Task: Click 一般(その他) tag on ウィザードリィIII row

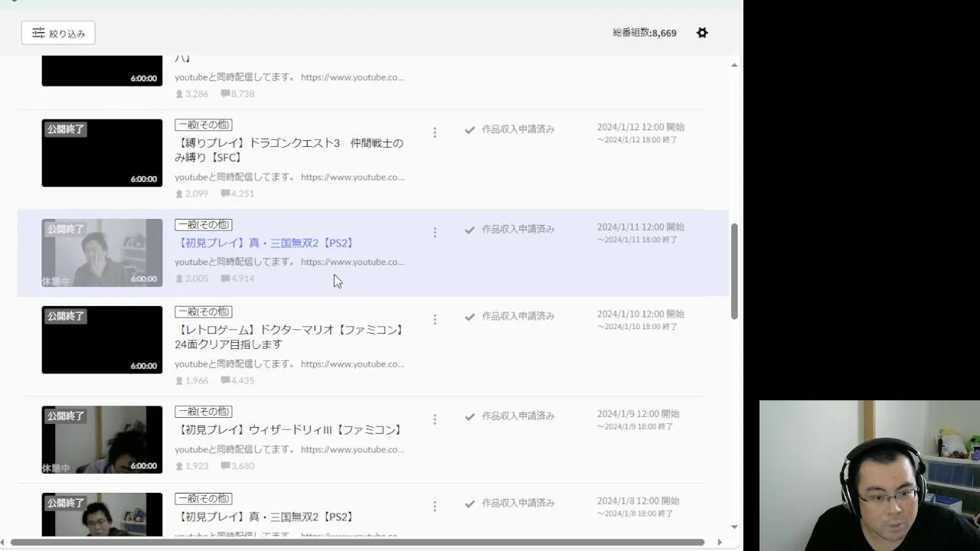Action: [203, 412]
